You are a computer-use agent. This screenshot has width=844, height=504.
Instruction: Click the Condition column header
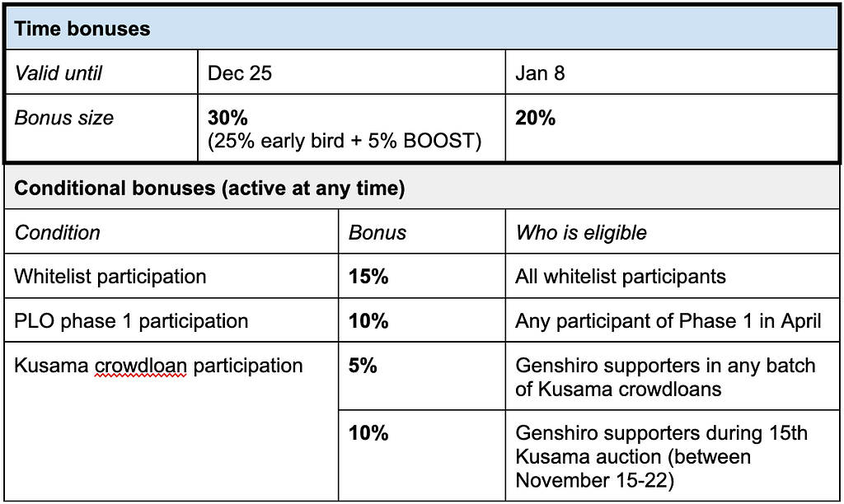tap(171, 232)
